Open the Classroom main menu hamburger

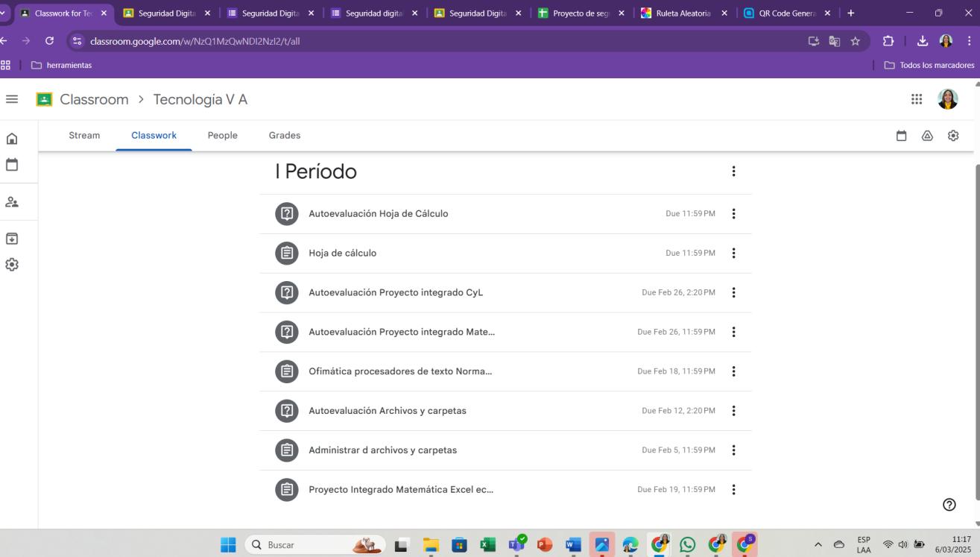pyautogui.click(x=12, y=99)
